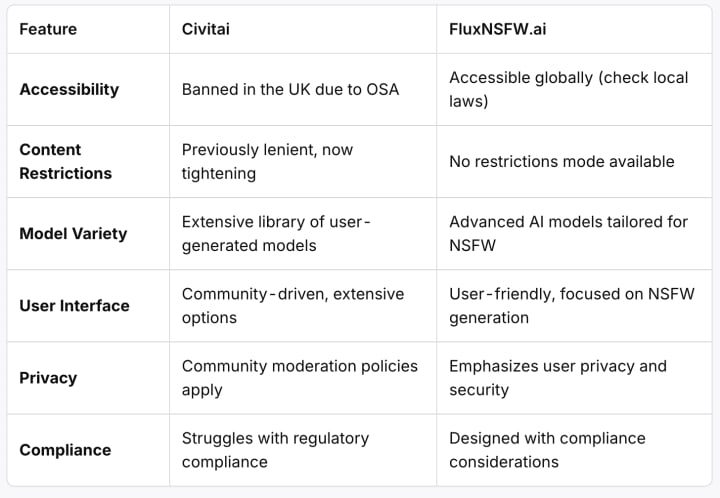Click the 'User-friendly, focused on NSFW generation' cell
Viewport: 720px width, 498px height.
coord(555,305)
